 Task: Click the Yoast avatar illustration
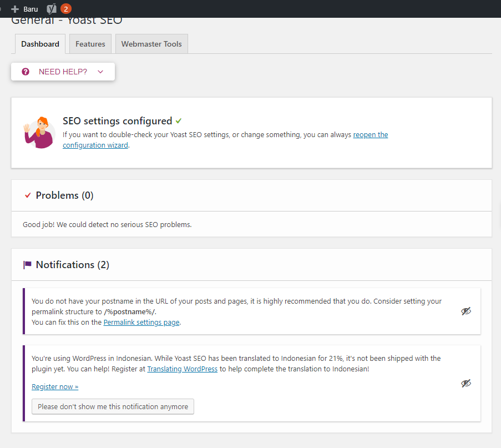(x=39, y=132)
